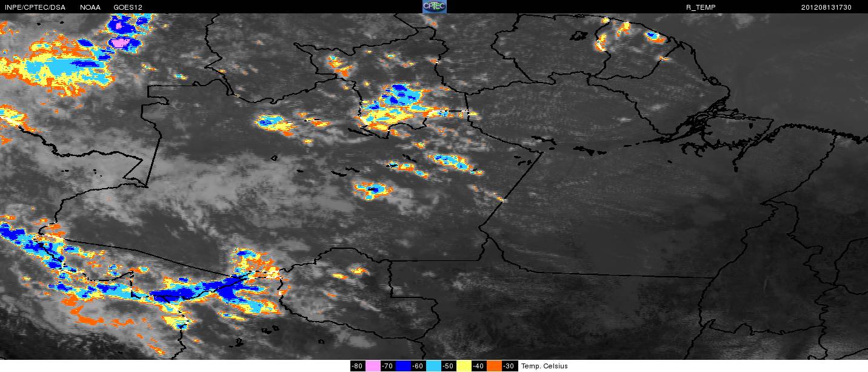The image size is (868, 372).
Task: Click the -60 legend value
Action: 418,366
